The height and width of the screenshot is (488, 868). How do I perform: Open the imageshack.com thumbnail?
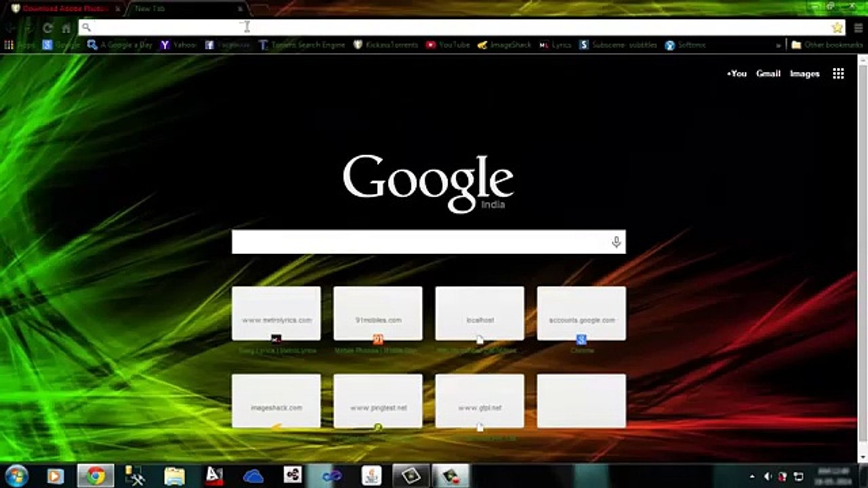click(x=276, y=401)
